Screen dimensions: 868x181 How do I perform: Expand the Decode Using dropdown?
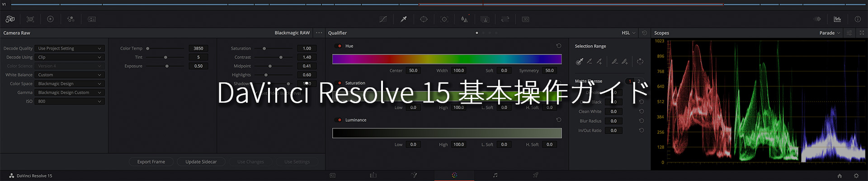pyautogui.click(x=70, y=57)
